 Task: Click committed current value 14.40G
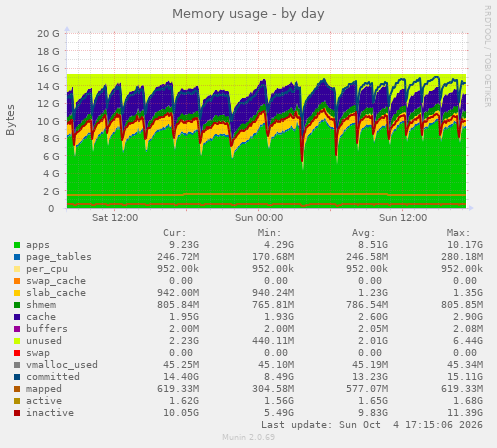(181, 377)
